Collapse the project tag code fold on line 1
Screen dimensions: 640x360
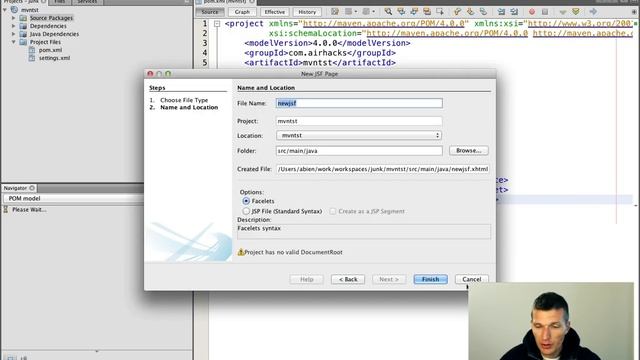point(217,24)
